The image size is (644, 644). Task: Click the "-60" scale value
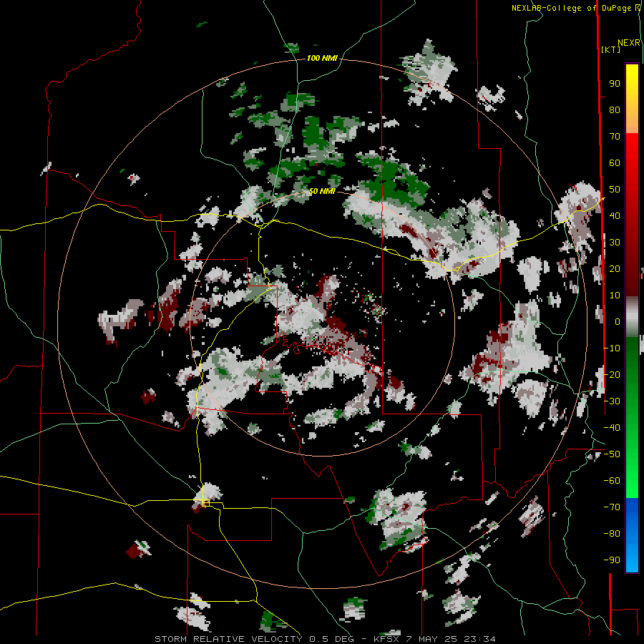[x=612, y=481]
